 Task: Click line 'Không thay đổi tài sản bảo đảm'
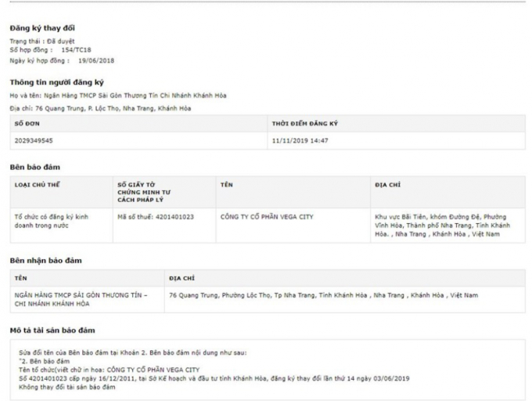pos(67,387)
